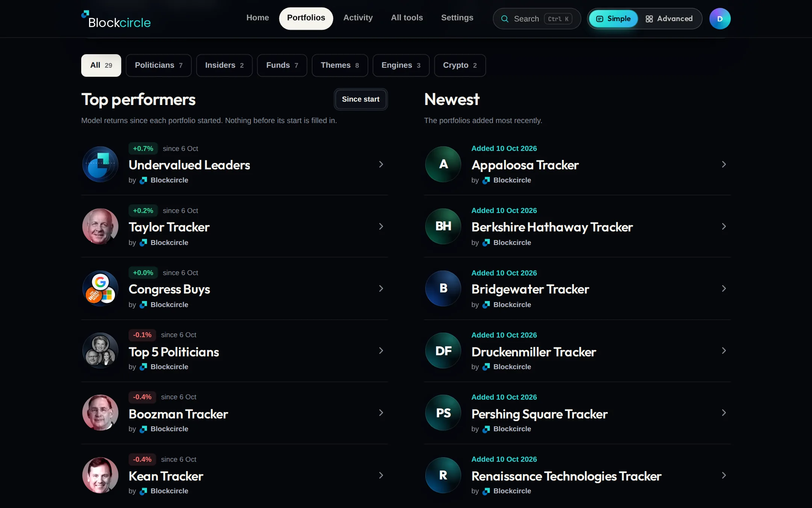Click the Blockcircle logo in header
The height and width of the screenshot is (508, 812).
116,19
